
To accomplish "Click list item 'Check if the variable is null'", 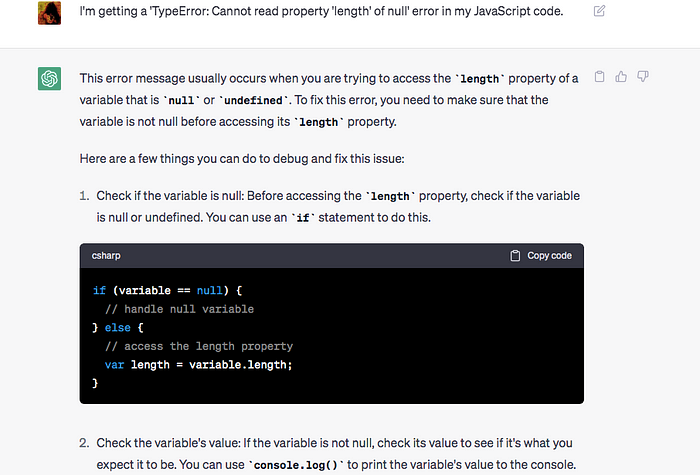I will (338, 207).
